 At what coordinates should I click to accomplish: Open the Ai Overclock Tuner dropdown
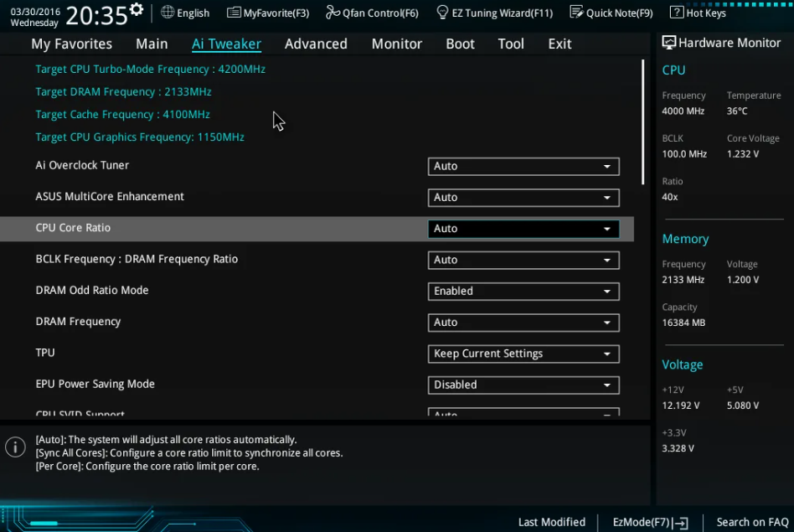click(523, 166)
